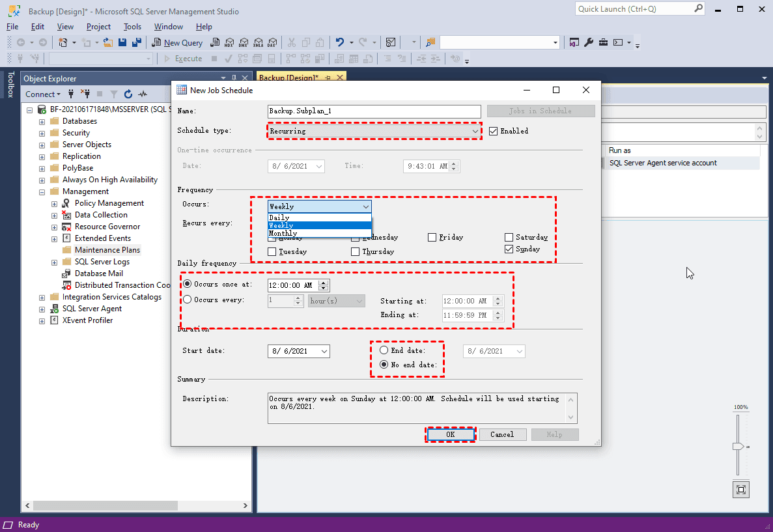Click Object Explorer filter funnel icon
773x532 pixels.
click(x=114, y=94)
